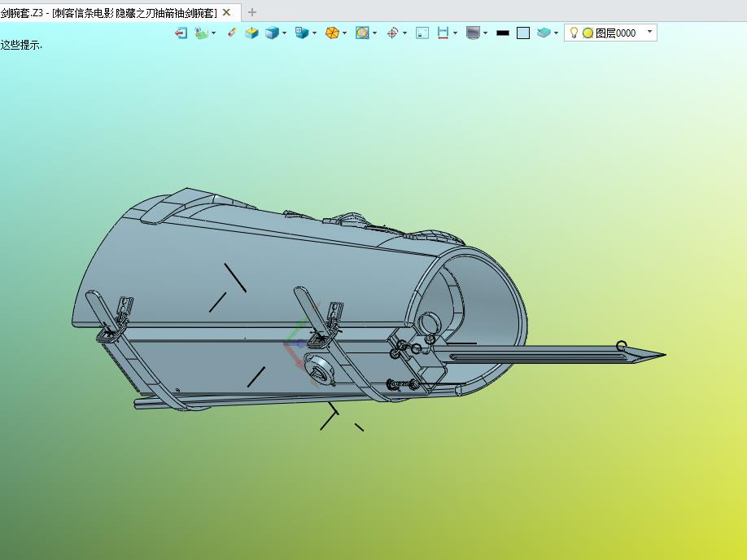Click the green datum plane icon
This screenshot has height=560, width=747.
click(202, 33)
